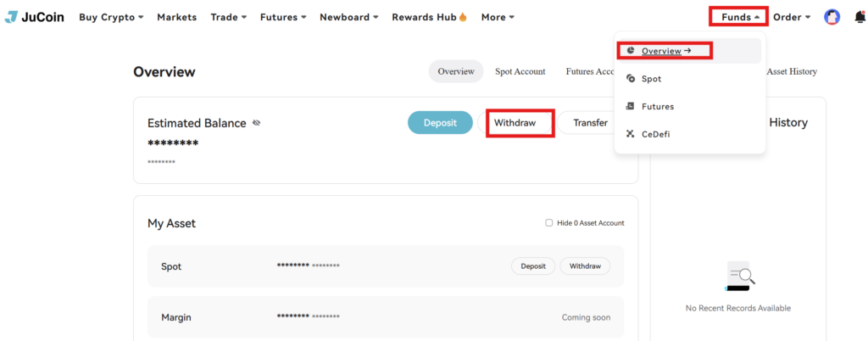Switch to the Asset History tab

tap(792, 71)
